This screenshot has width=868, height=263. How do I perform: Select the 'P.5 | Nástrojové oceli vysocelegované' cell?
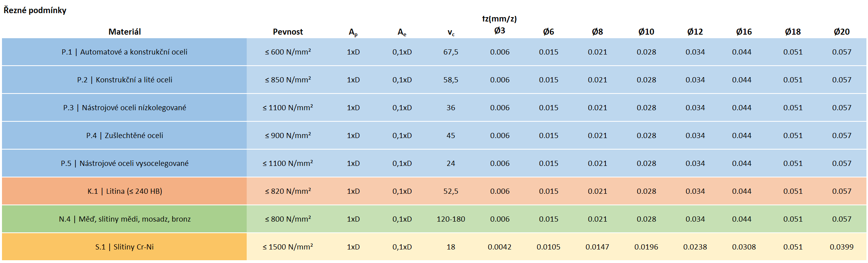[x=124, y=164]
